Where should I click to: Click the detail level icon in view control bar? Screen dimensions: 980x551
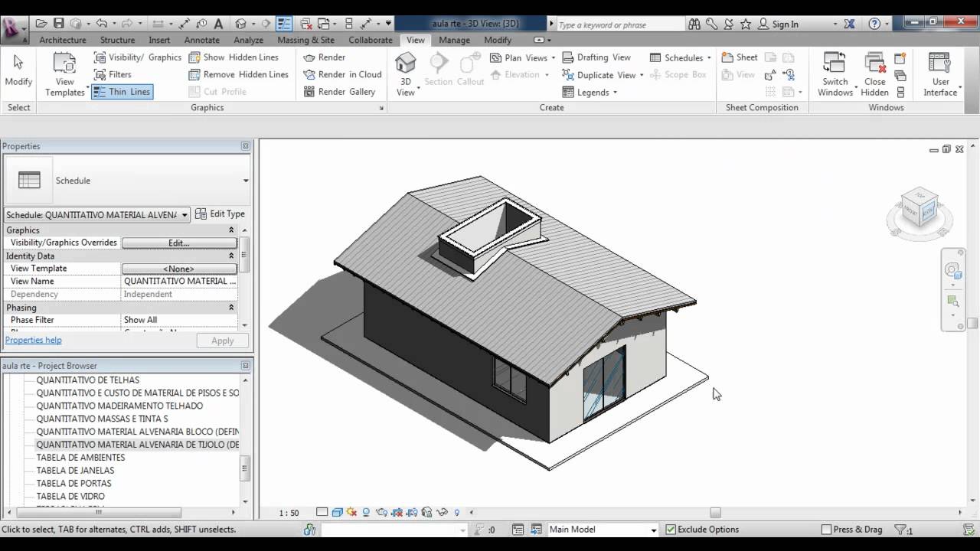[322, 513]
